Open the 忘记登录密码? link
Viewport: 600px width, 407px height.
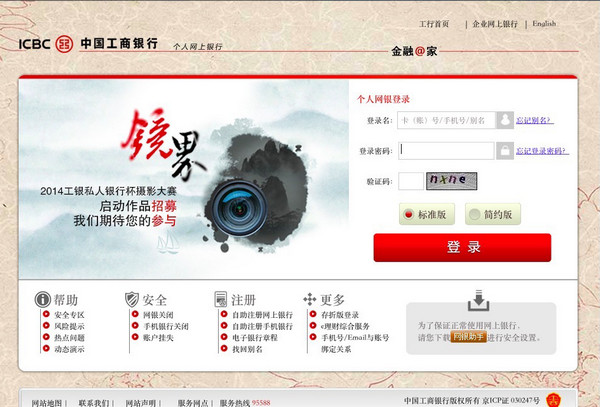click(x=542, y=151)
